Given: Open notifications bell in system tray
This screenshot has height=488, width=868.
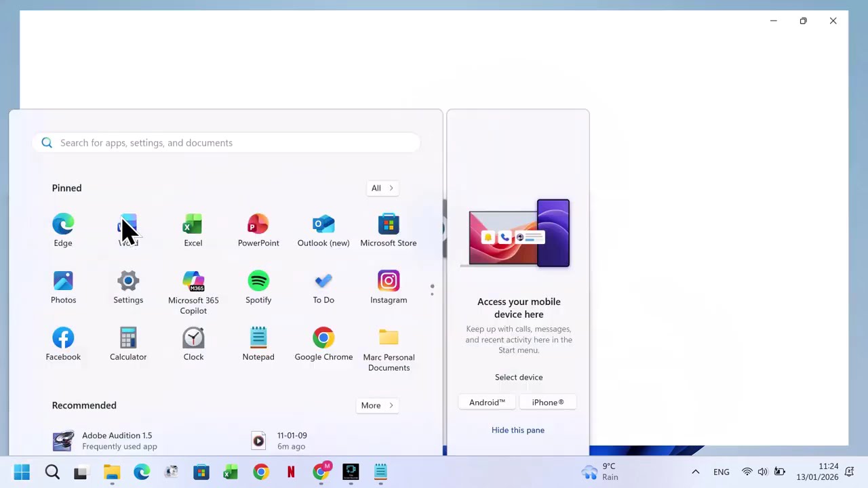Looking at the screenshot, I should click(849, 472).
